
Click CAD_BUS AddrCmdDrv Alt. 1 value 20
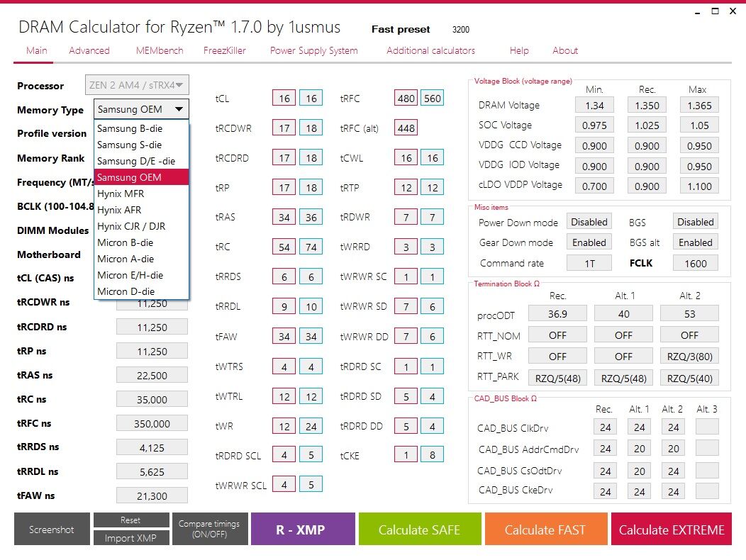pos(640,449)
